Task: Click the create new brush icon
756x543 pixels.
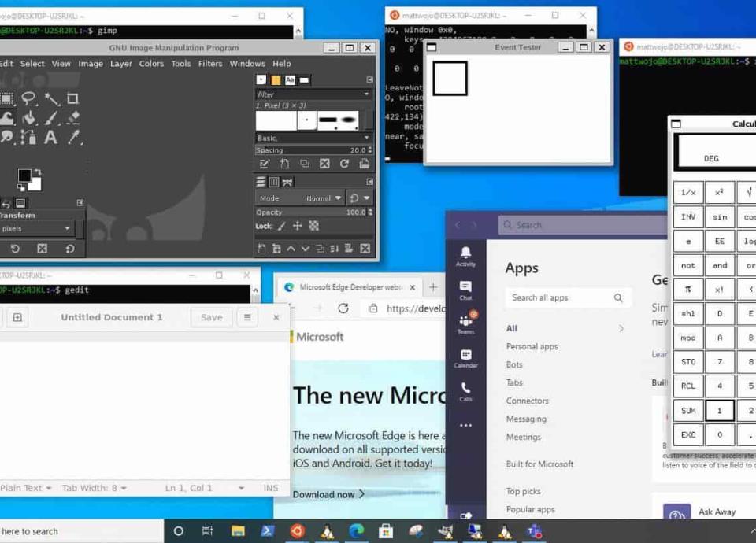Action: [284, 164]
